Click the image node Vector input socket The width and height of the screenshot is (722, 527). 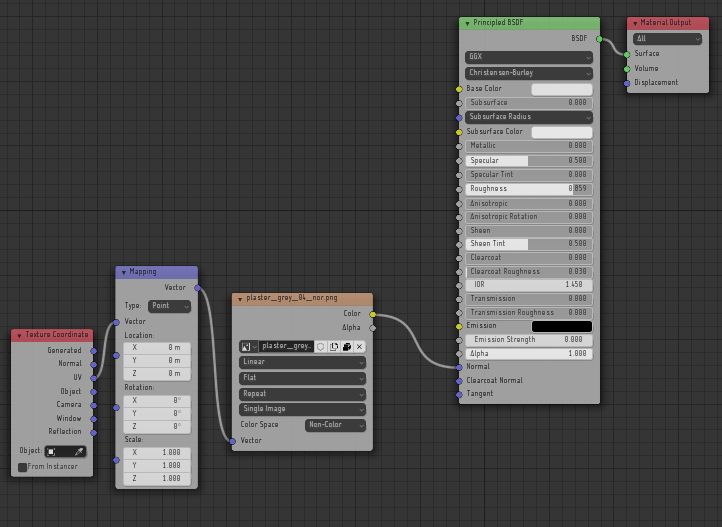[233, 441]
